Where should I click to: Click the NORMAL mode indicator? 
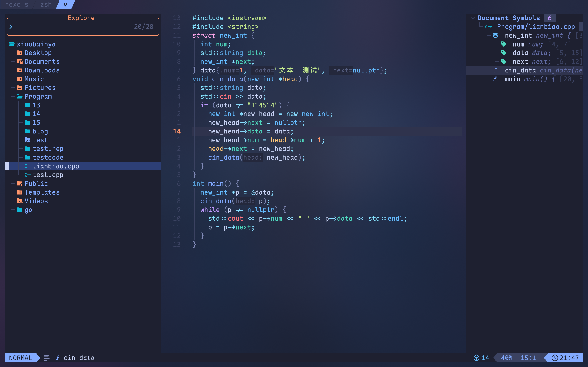click(20, 358)
